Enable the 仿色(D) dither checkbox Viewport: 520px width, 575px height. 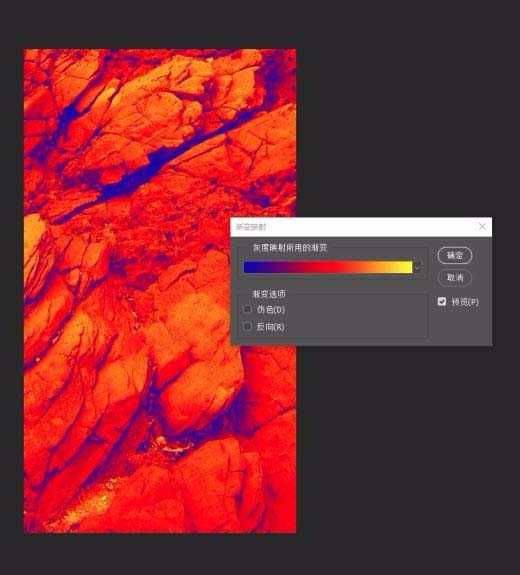coord(248,309)
